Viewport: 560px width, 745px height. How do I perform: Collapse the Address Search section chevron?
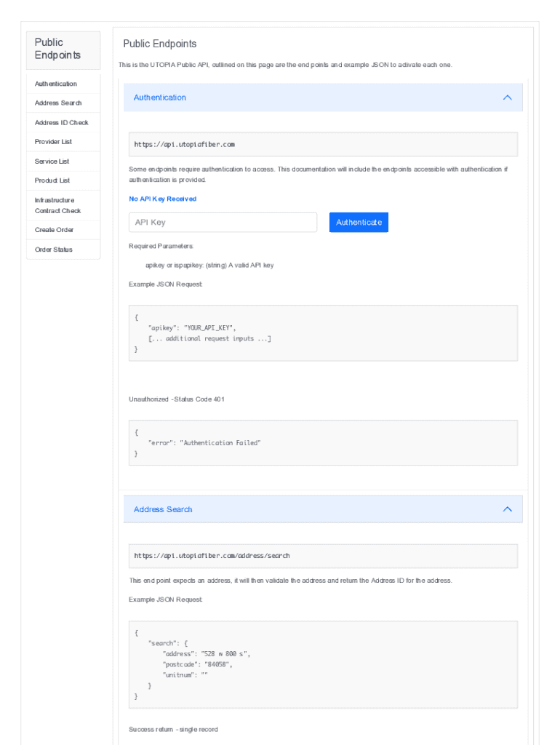508,509
